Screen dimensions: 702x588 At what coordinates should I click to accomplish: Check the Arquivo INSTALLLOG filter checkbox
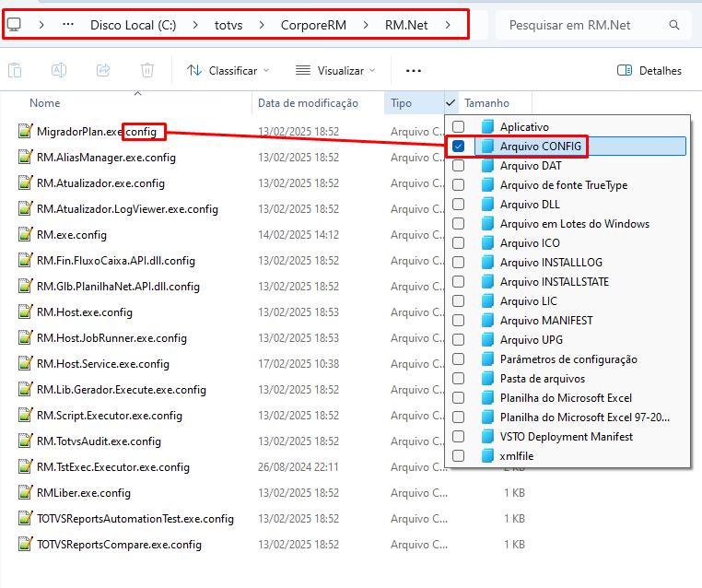pyautogui.click(x=458, y=262)
